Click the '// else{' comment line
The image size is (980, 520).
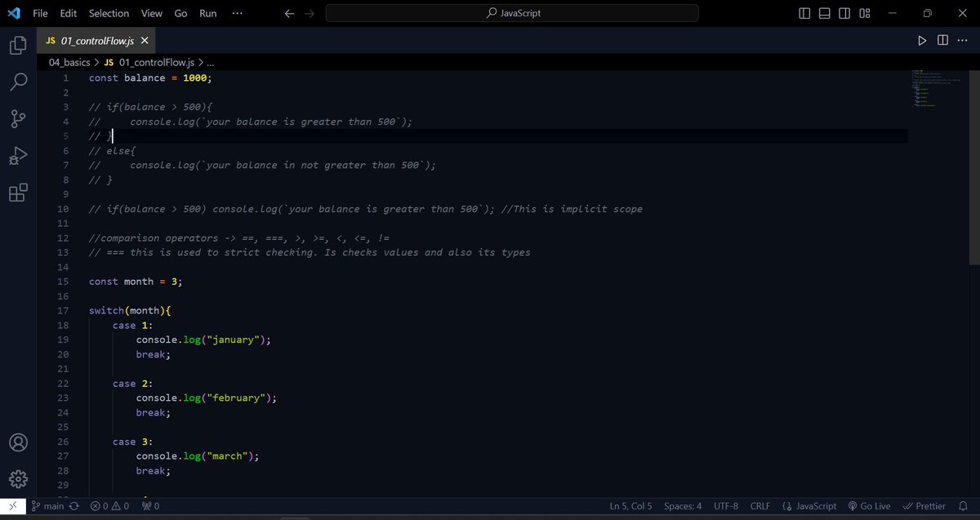(112, 151)
